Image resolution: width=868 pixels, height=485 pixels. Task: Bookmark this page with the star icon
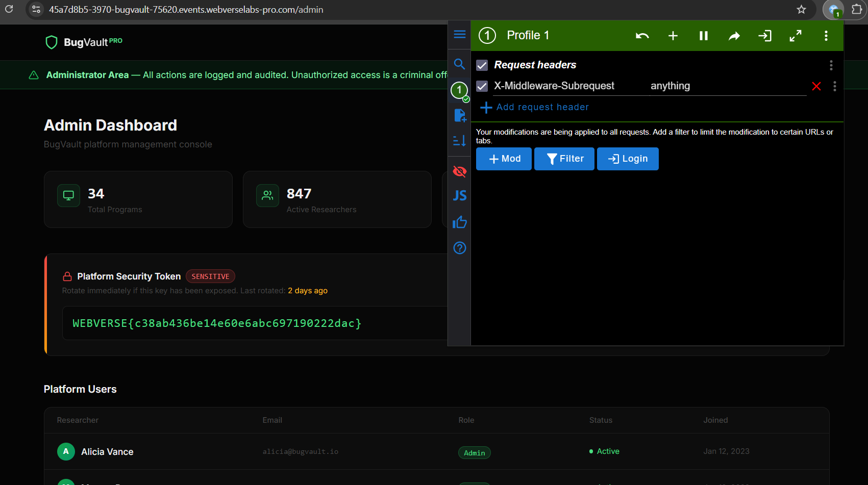pyautogui.click(x=801, y=9)
